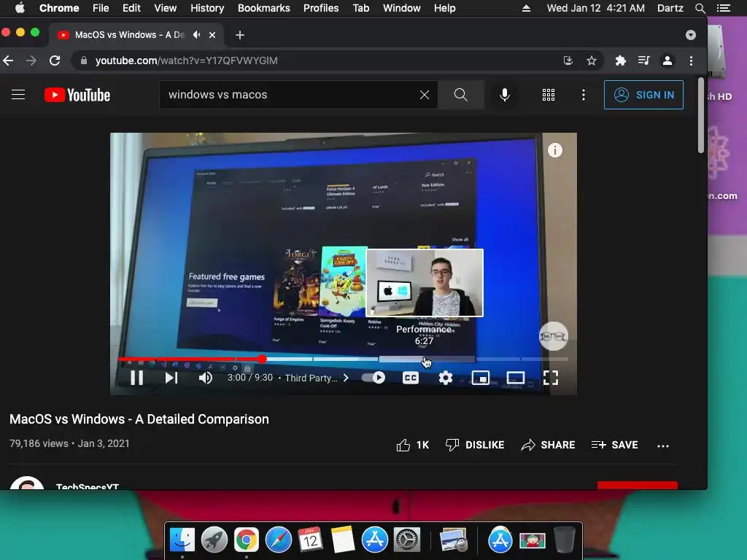Go to YouTube home via logo
The width and height of the screenshot is (747, 560).
pos(77,95)
